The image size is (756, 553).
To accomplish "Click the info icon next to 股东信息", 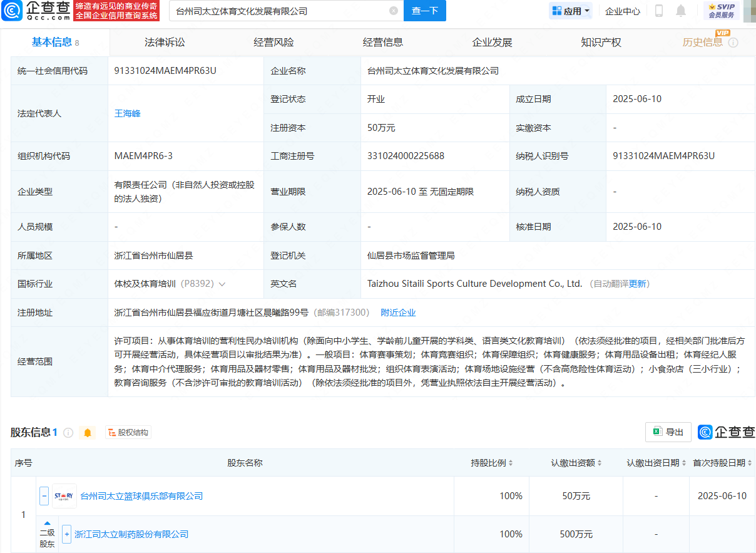I will coord(68,433).
